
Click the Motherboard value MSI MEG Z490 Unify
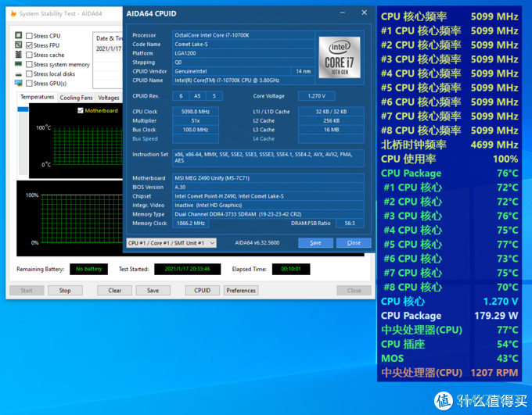(268, 178)
